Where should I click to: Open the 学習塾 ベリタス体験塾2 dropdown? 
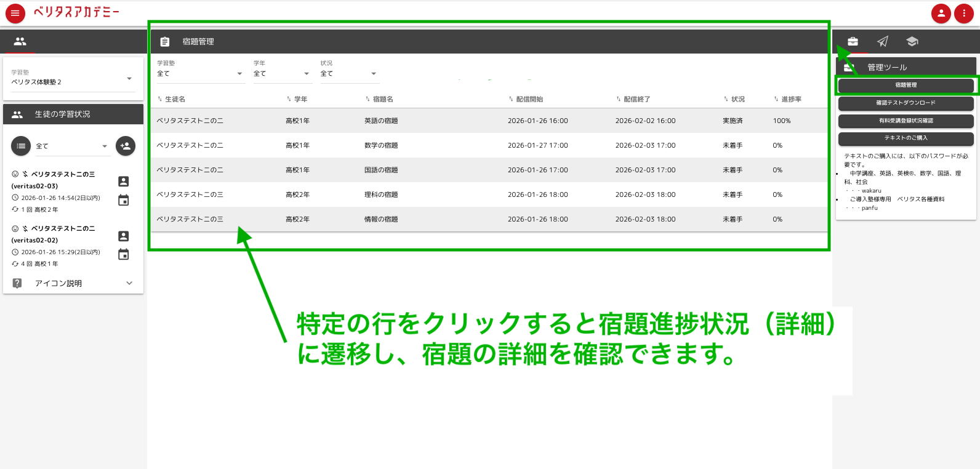[x=73, y=79]
